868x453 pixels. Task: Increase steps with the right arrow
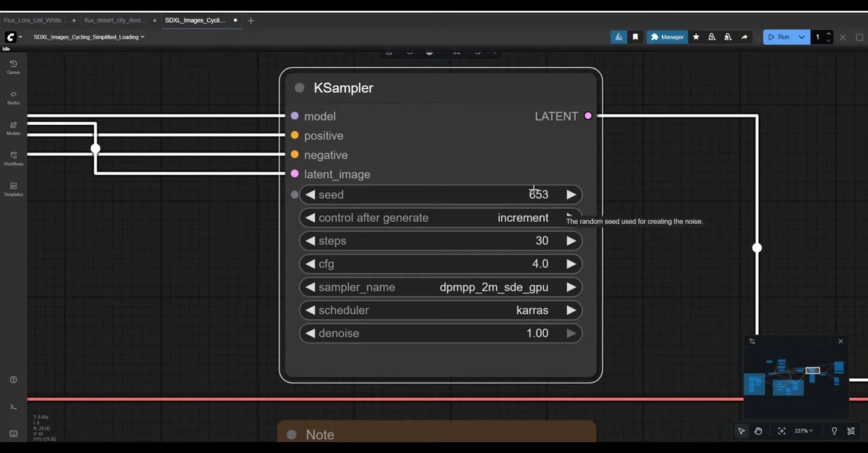[571, 241]
